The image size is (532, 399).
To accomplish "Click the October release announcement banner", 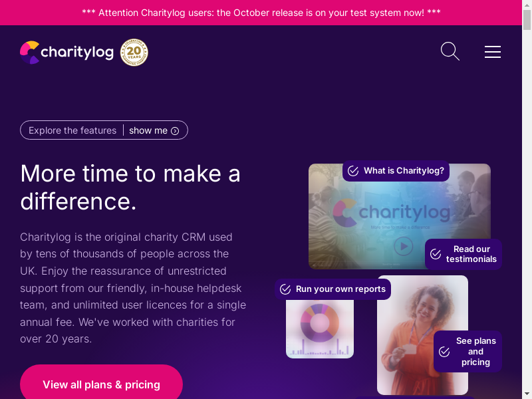I will 261,13.
